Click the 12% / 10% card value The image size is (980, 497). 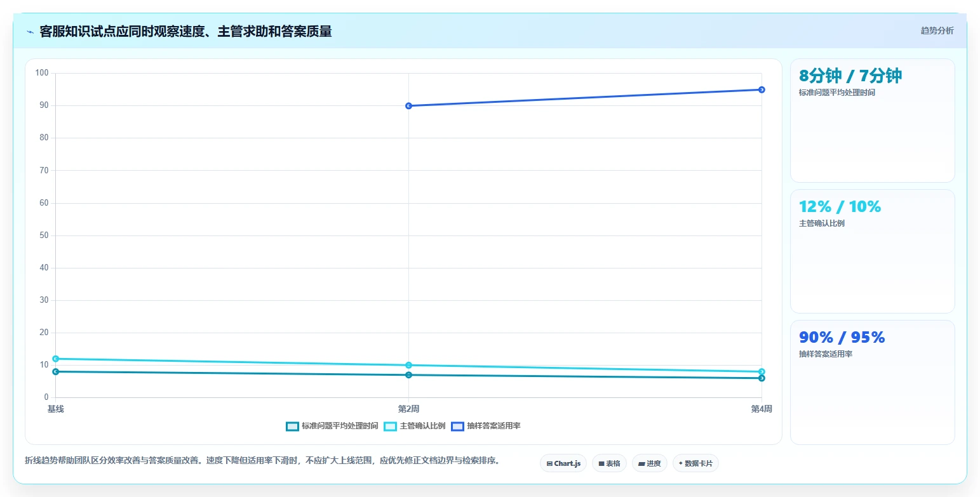pos(840,206)
